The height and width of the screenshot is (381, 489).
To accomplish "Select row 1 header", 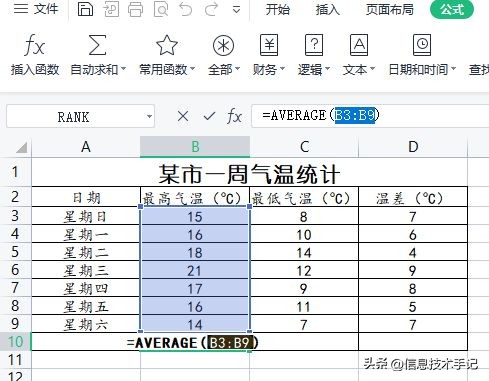I will click(x=15, y=172).
